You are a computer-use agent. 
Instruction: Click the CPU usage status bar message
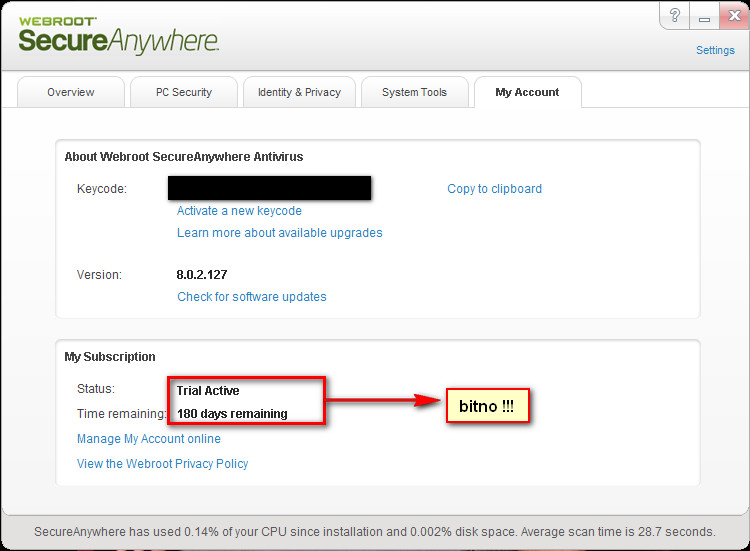click(x=375, y=532)
